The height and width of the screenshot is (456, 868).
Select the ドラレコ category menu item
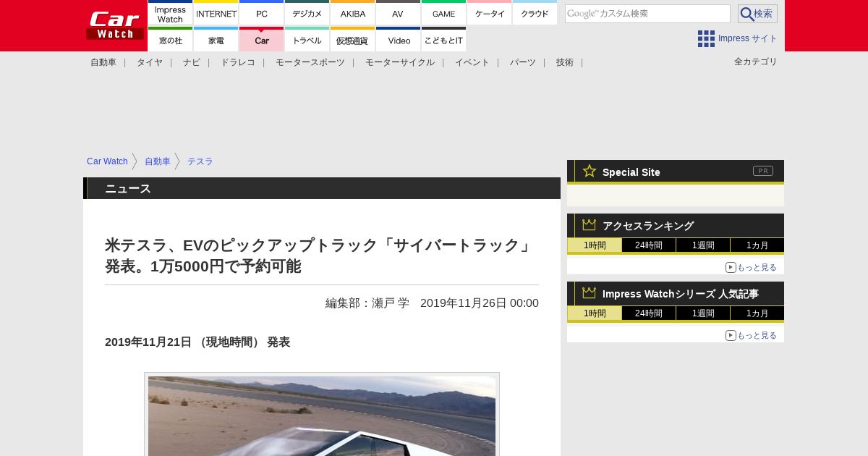[x=238, y=62]
